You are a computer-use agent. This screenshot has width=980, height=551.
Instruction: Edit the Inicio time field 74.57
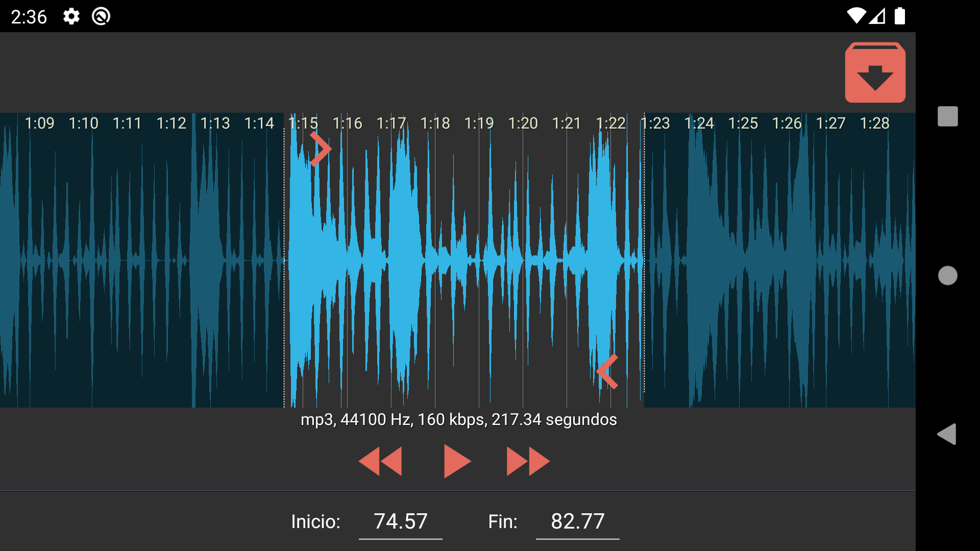pyautogui.click(x=400, y=521)
